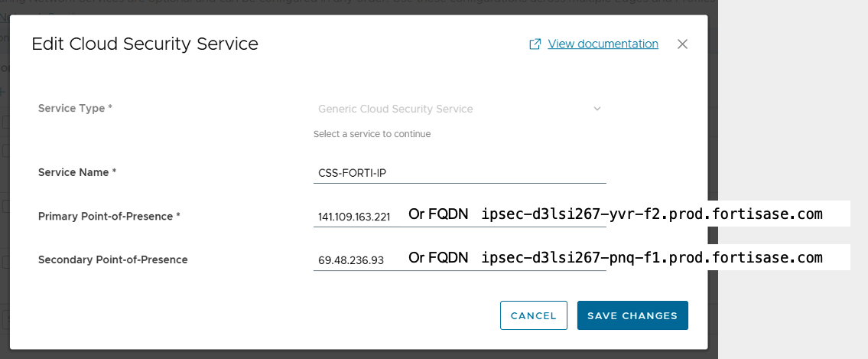Screen dimensions: 868x359
Task: Click the CANCEL button
Action: [534, 315]
